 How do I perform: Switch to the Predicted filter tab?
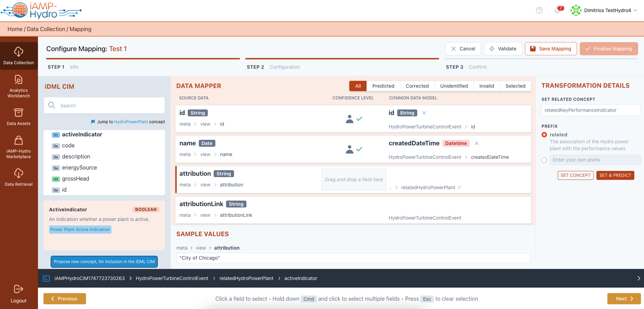point(383,86)
